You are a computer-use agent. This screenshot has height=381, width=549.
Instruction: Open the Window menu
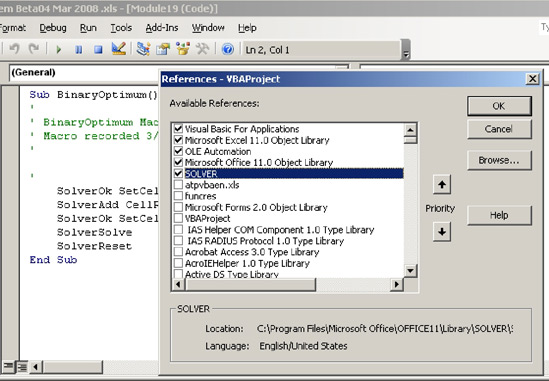[208, 28]
